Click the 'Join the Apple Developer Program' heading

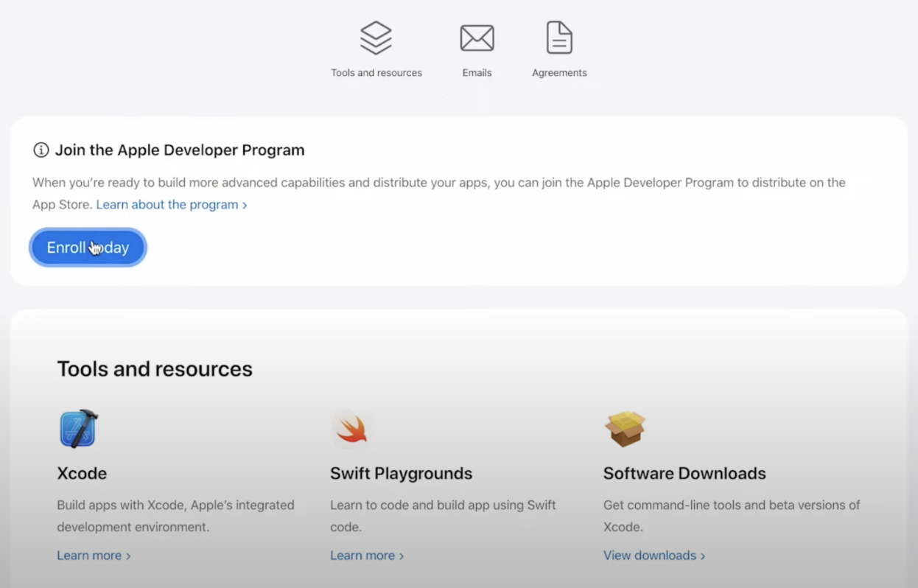click(x=180, y=150)
